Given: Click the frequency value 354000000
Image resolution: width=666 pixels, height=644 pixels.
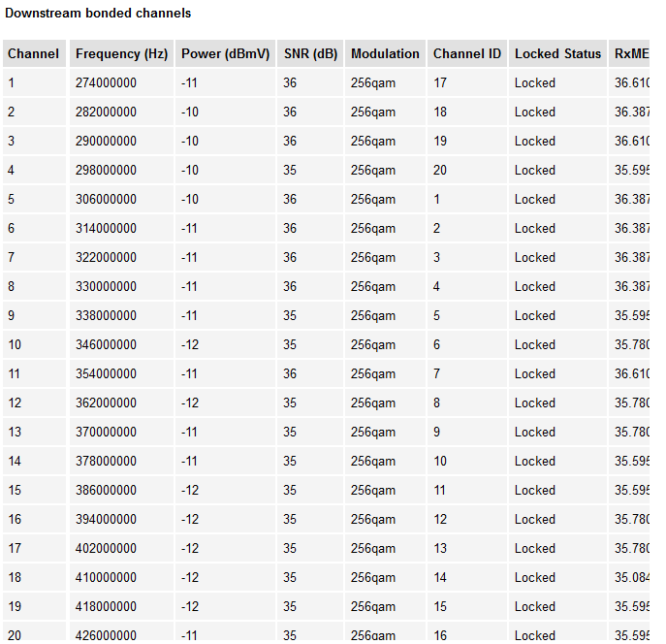Looking at the screenshot, I should pyautogui.click(x=106, y=374).
